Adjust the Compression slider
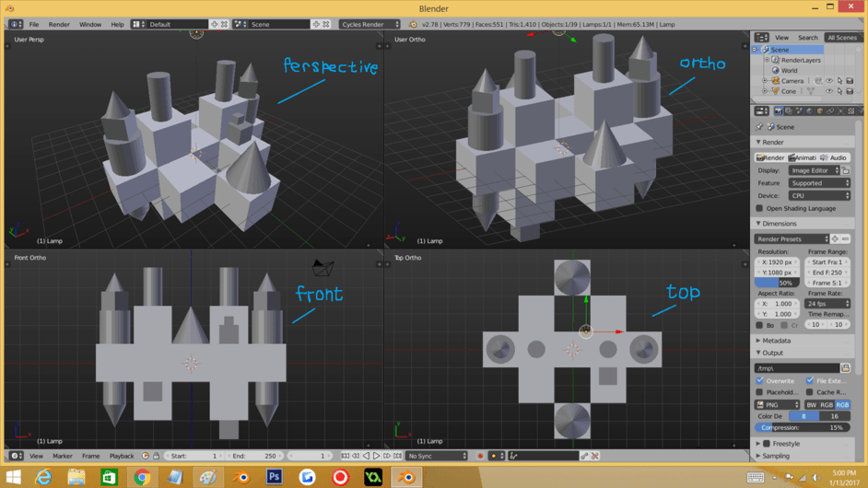 [x=803, y=427]
